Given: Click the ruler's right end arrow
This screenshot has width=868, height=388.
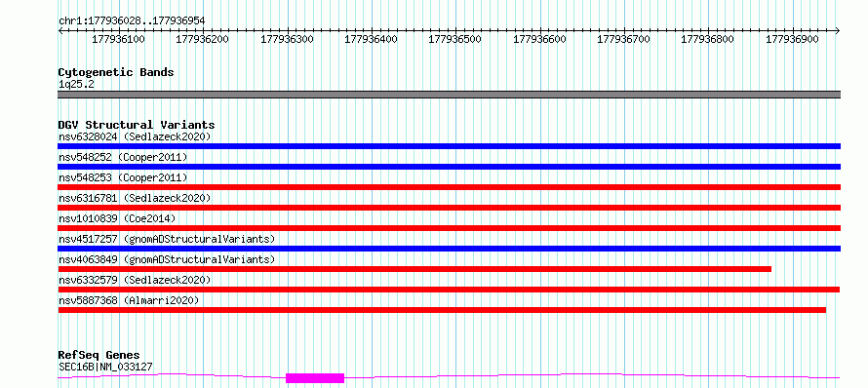Looking at the screenshot, I should 838,30.
